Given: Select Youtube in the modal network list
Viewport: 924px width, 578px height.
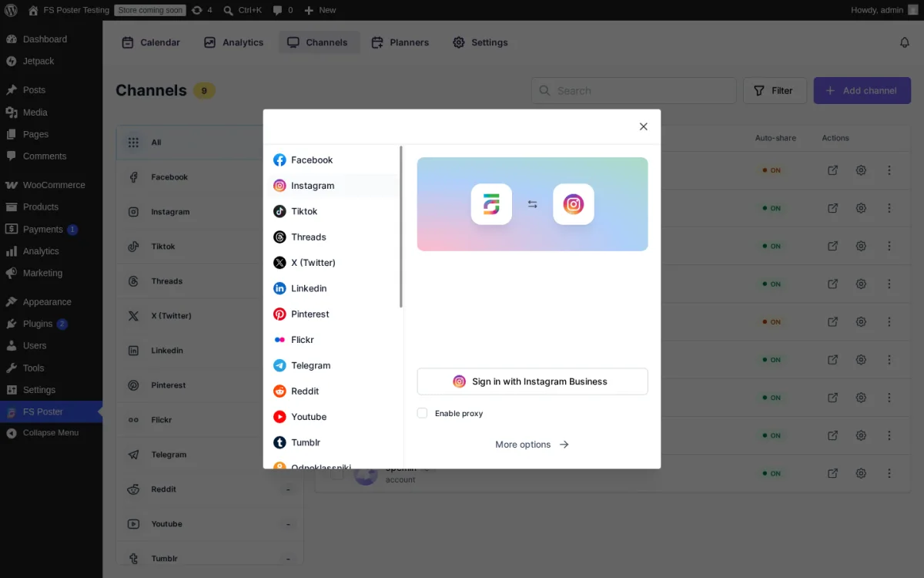Looking at the screenshot, I should coord(332,417).
